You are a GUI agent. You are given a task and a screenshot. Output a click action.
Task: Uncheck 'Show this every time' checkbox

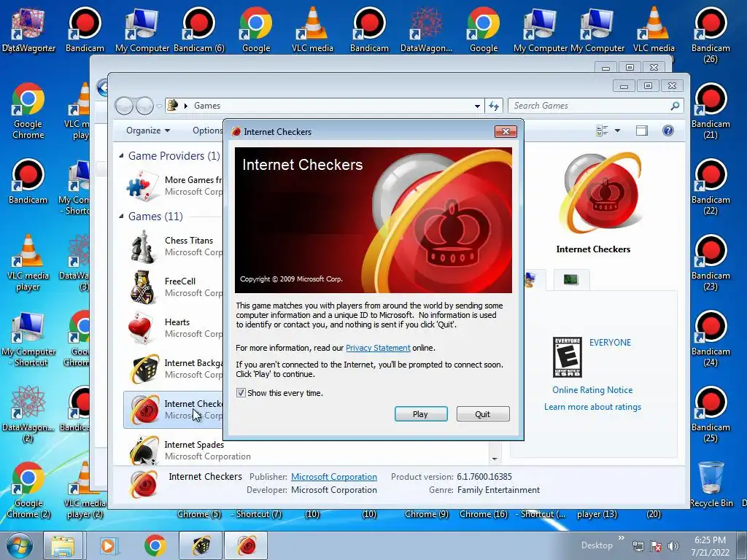point(241,393)
